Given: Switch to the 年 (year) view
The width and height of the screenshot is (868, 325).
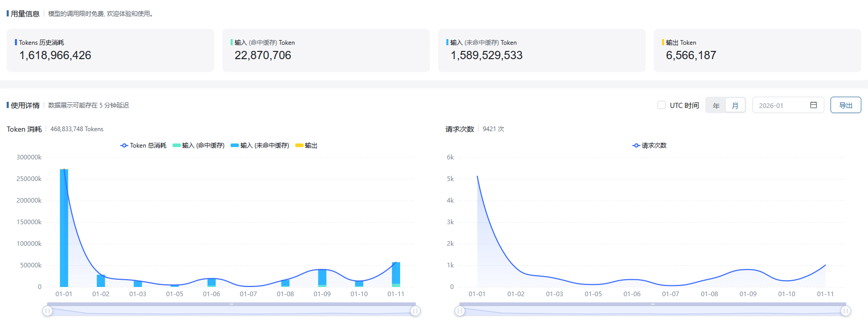Looking at the screenshot, I should (716, 105).
